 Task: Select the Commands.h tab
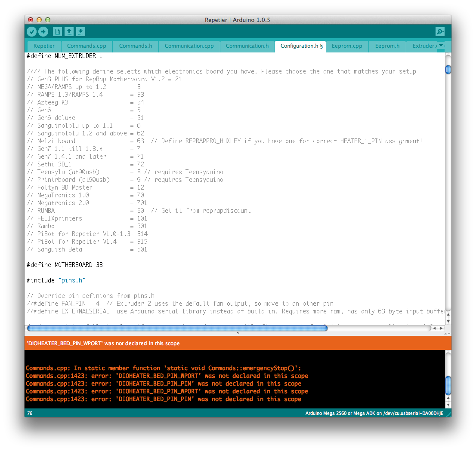(x=136, y=46)
